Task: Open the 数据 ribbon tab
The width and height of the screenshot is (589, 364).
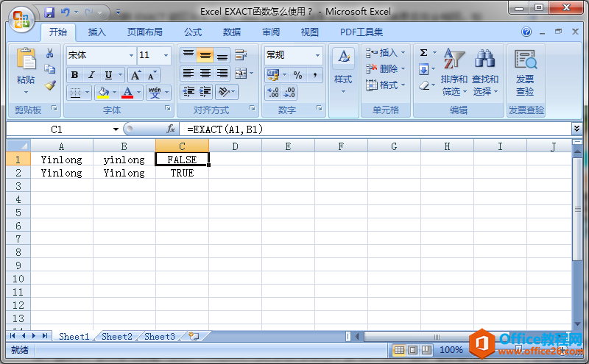Action: (232, 32)
